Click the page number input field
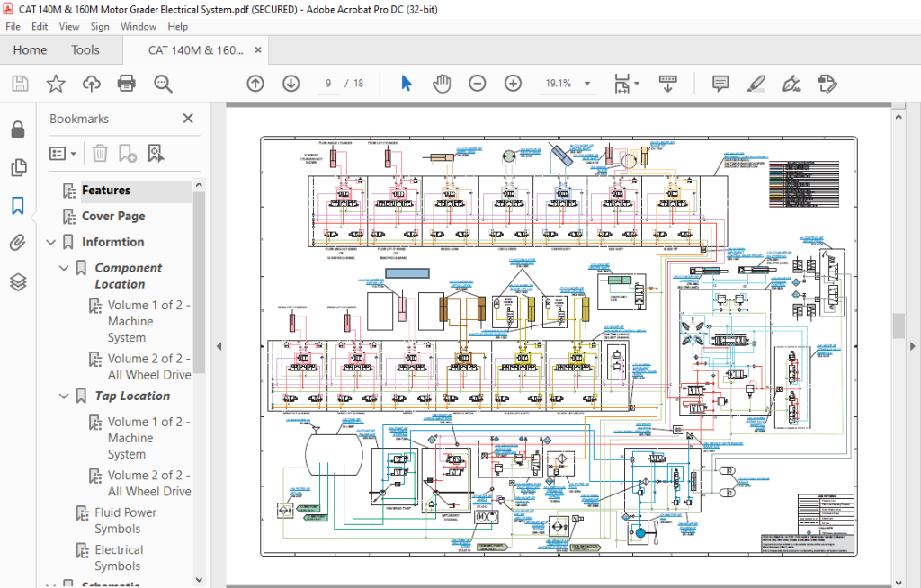 tap(328, 84)
